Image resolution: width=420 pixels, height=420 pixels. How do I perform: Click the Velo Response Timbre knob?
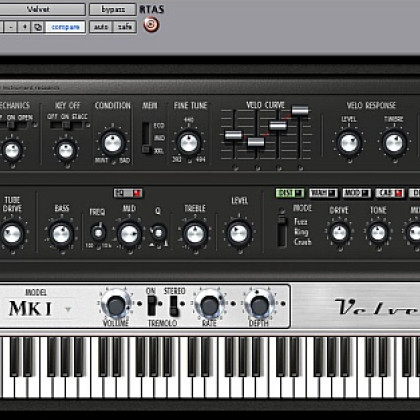pyautogui.click(x=394, y=143)
